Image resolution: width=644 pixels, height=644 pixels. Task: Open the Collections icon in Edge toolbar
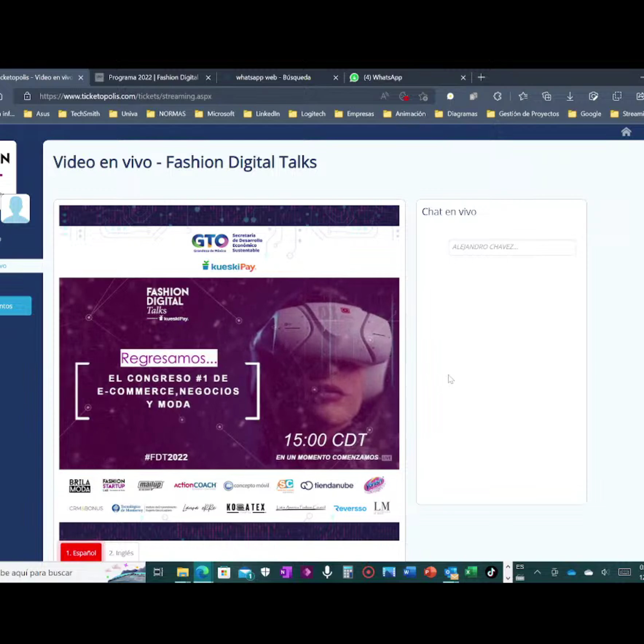[547, 96]
